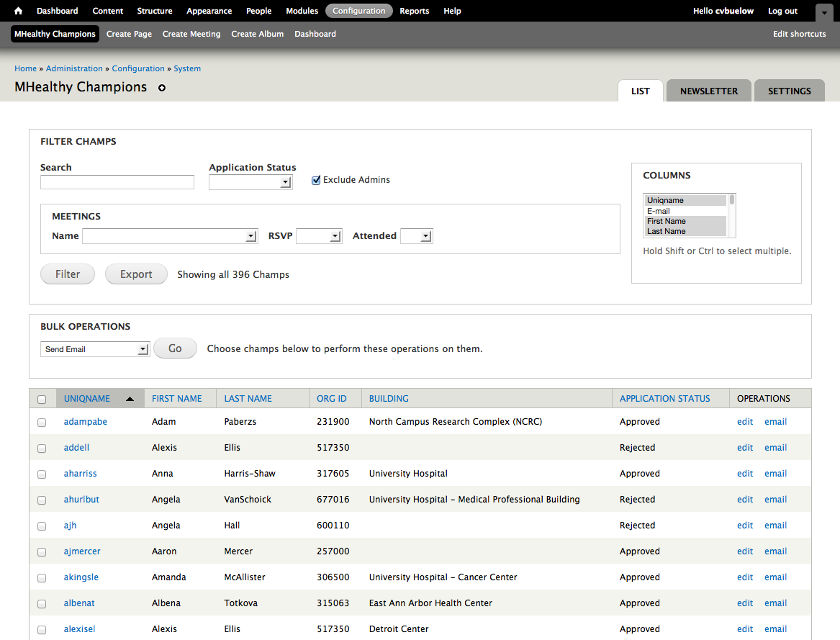Click into the Search text field

click(117, 182)
